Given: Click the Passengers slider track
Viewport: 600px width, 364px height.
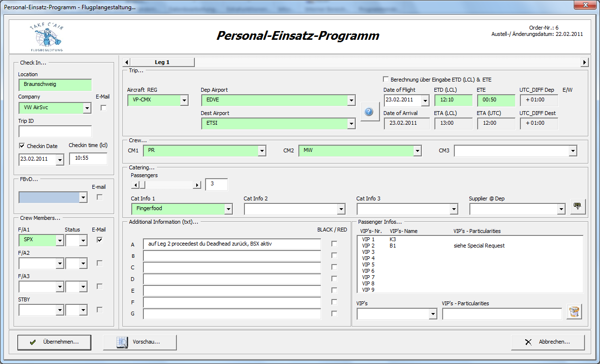Looking at the screenshot, I should 170,185.
